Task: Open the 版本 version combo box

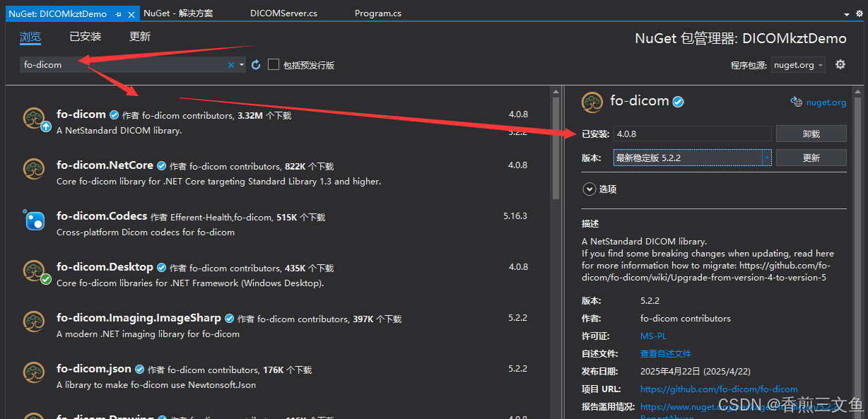Action: (x=692, y=158)
